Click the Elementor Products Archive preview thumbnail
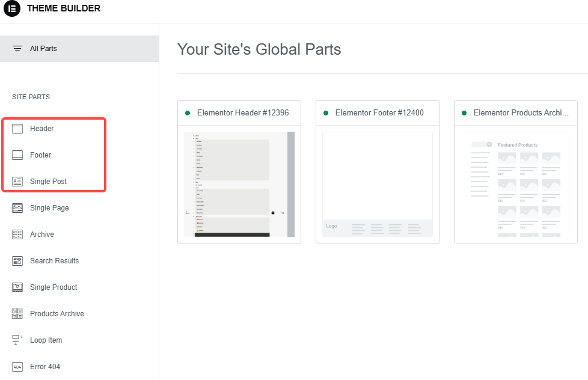588x380 pixels. click(x=516, y=184)
